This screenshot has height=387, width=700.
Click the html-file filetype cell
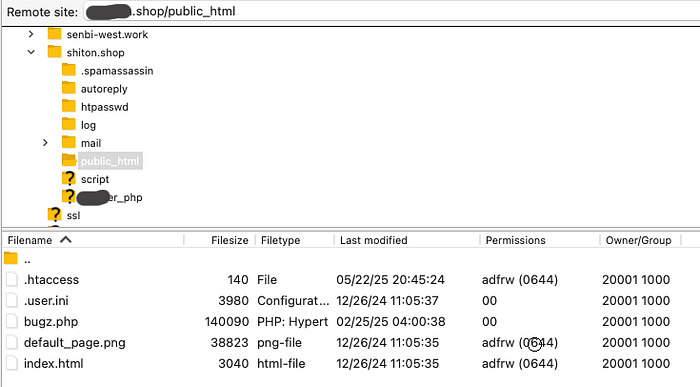pos(281,364)
